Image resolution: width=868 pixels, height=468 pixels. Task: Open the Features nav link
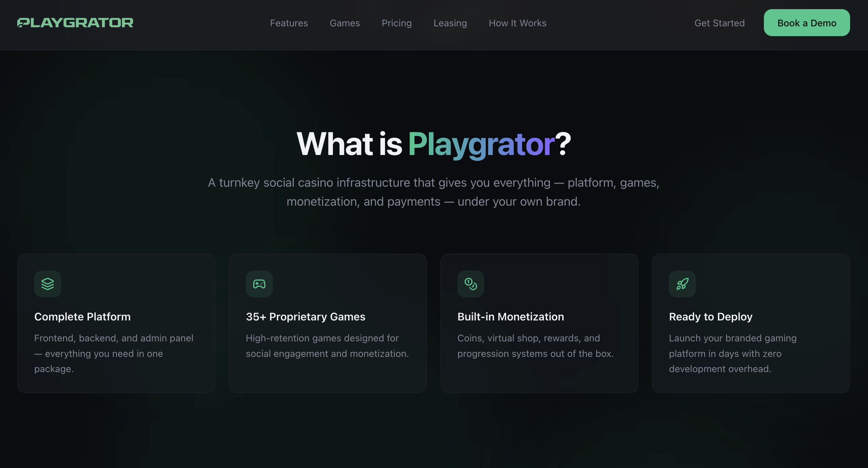click(x=289, y=23)
